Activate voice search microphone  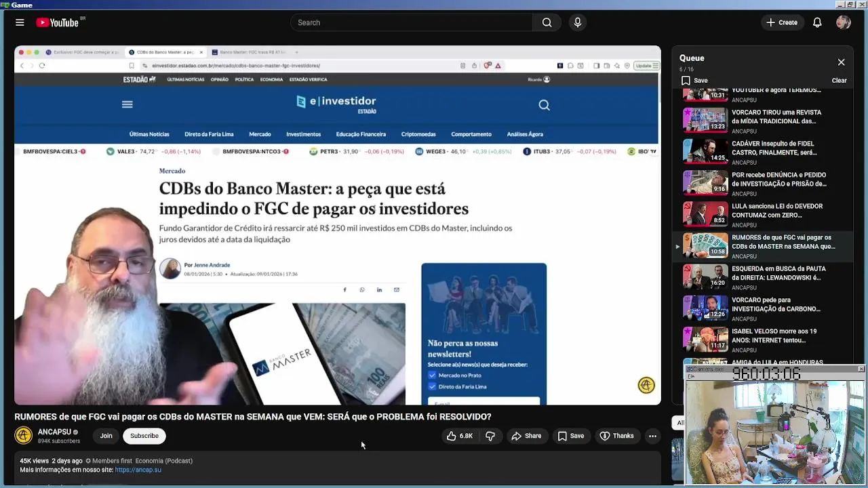[x=578, y=22]
